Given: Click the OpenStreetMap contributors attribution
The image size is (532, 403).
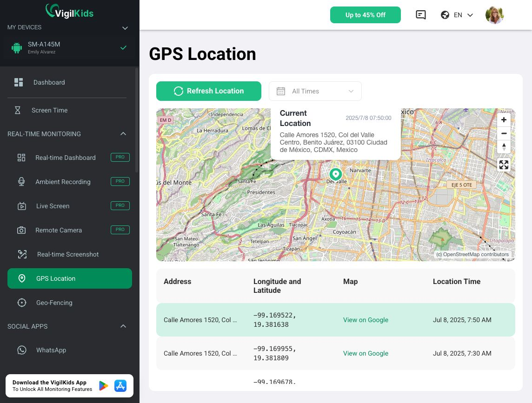Looking at the screenshot, I should pyautogui.click(x=472, y=254).
